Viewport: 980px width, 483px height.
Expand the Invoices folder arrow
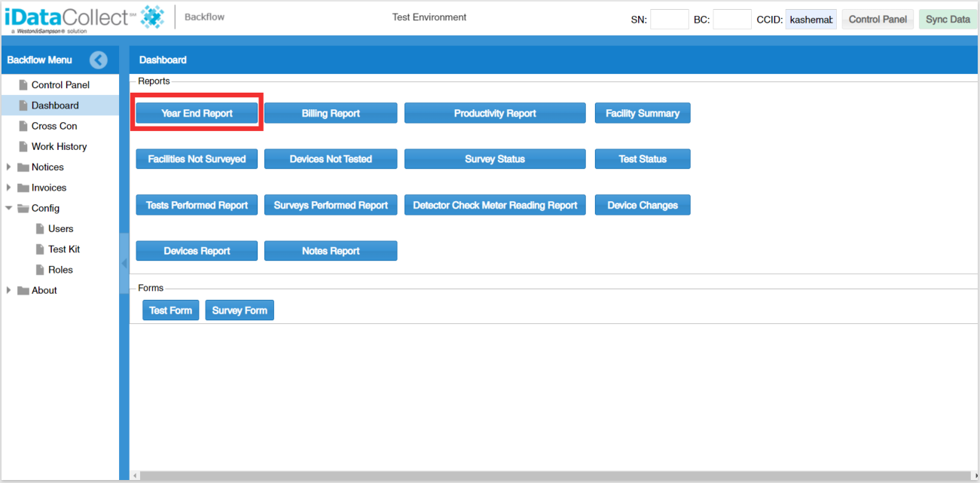point(8,188)
